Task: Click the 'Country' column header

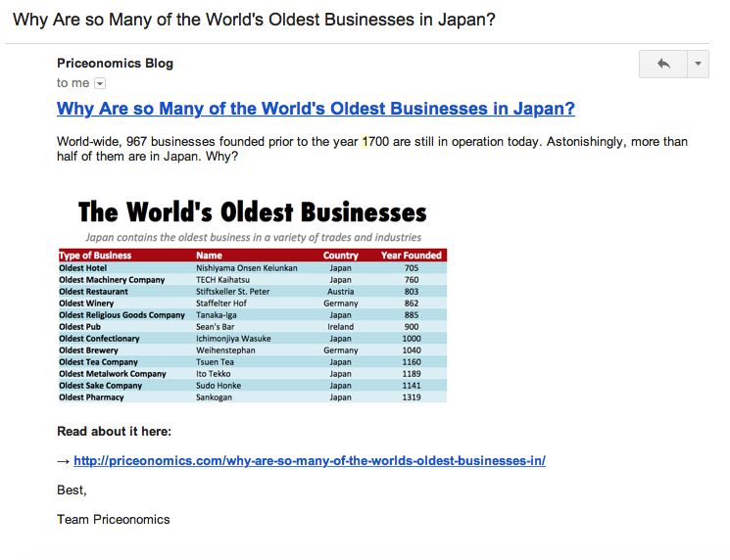Action: pyautogui.click(x=341, y=256)
